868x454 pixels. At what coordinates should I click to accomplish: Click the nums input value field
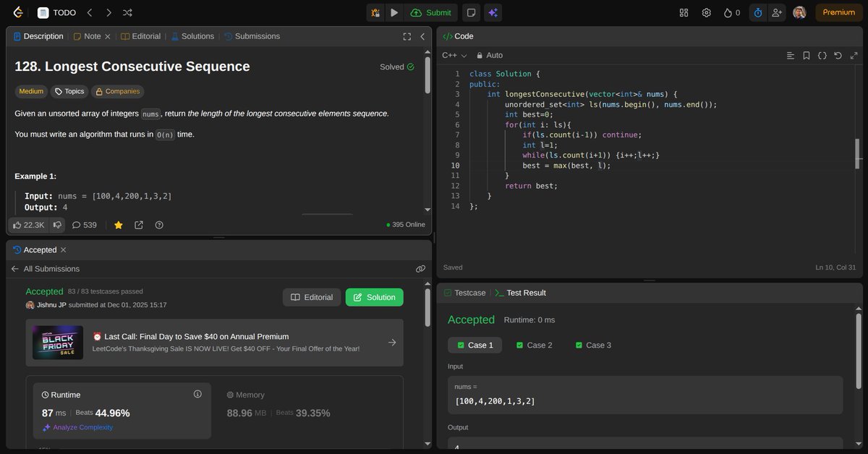(x=645, y=395)
